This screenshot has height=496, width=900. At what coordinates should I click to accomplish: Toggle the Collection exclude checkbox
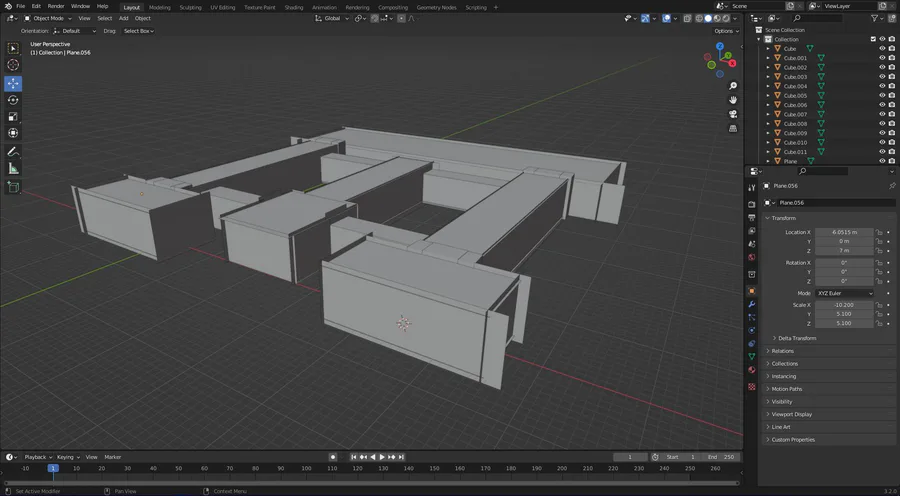click(x=873, y=39)
